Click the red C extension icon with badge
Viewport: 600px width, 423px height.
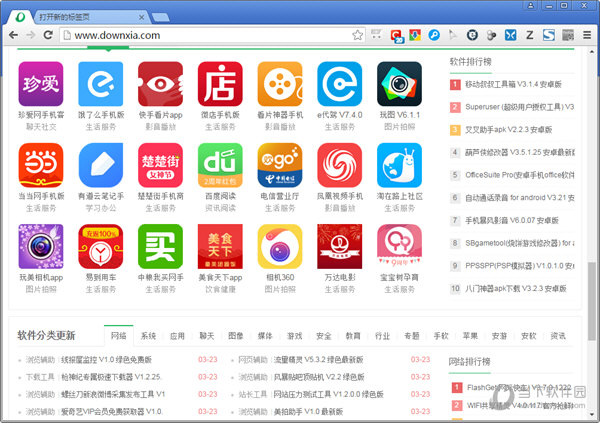[397, 36]
